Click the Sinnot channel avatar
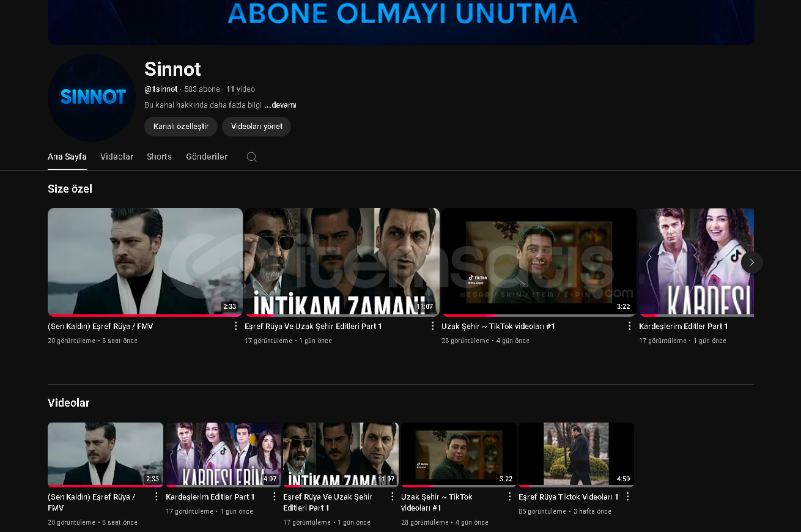 pyautogui.click(x=92, y=98)
